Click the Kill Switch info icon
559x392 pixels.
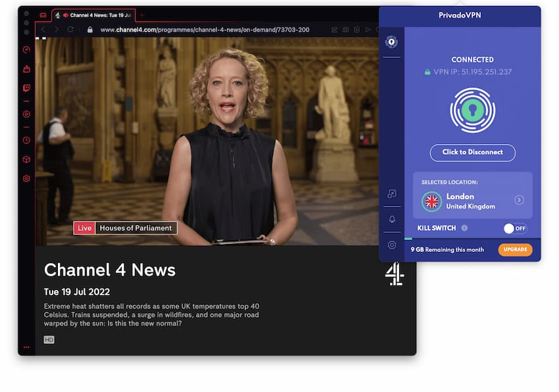[x=464, y=228]
